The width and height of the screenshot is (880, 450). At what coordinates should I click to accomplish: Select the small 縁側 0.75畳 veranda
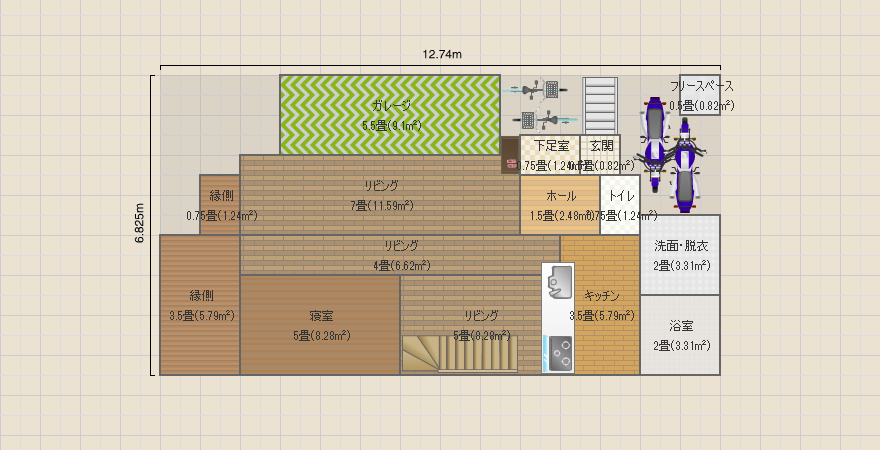point(220,204)
